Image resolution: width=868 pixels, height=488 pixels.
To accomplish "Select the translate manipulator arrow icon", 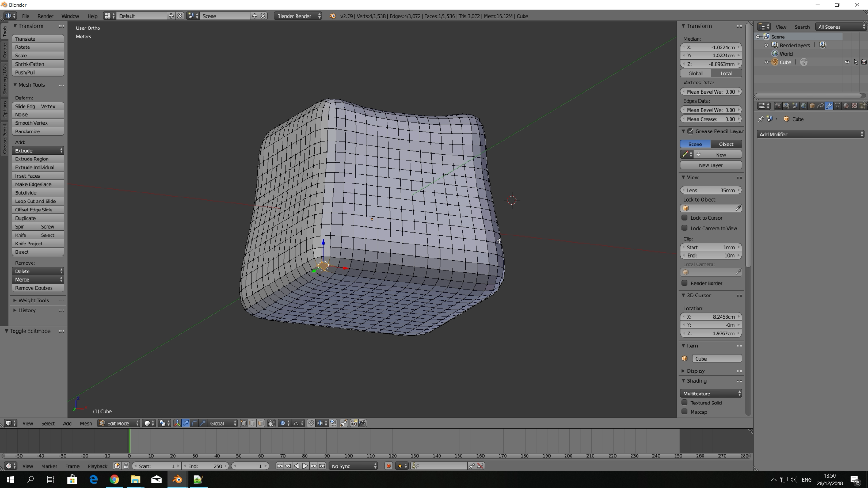I will click(185, 423).
